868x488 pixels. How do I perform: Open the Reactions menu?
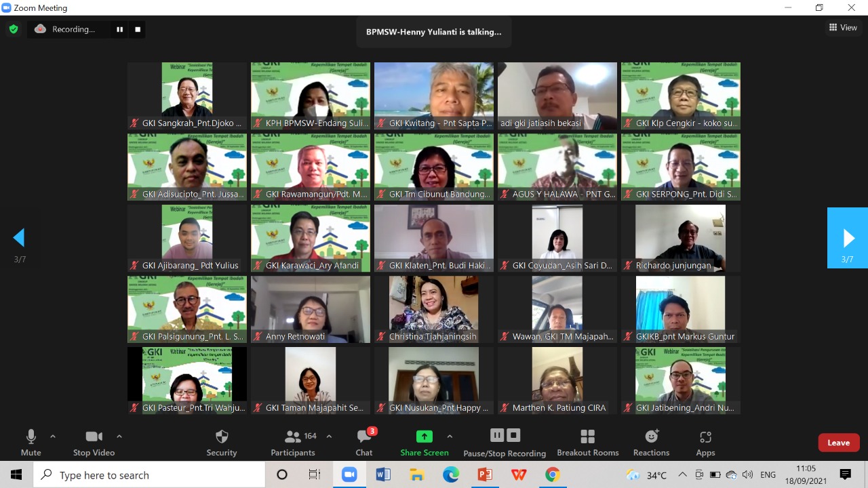click(651, 442)
